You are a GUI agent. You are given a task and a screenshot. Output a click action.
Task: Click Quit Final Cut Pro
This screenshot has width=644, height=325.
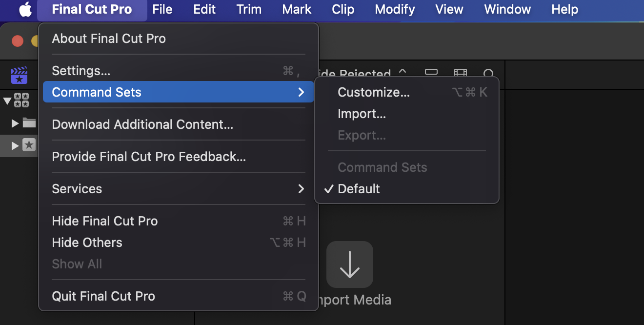[x=103, y=296]
